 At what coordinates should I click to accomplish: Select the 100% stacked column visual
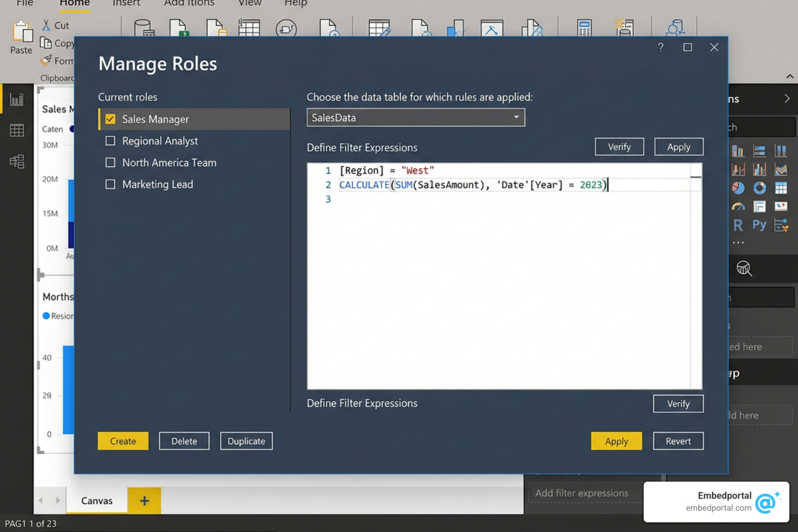[x=781, y=151]
